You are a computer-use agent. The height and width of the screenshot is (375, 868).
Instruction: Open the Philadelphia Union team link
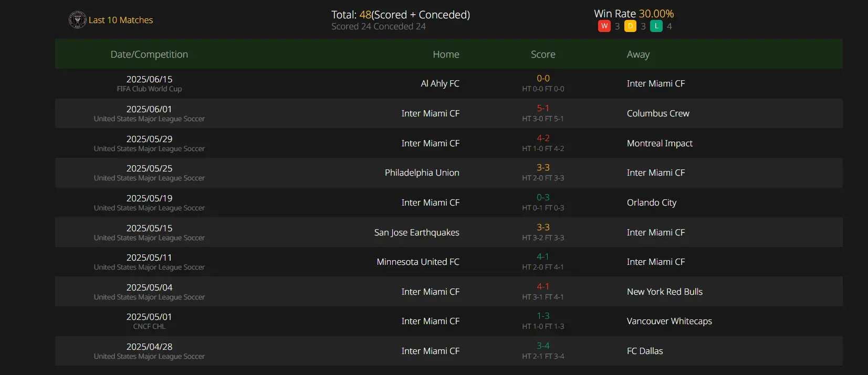(422, 173)
